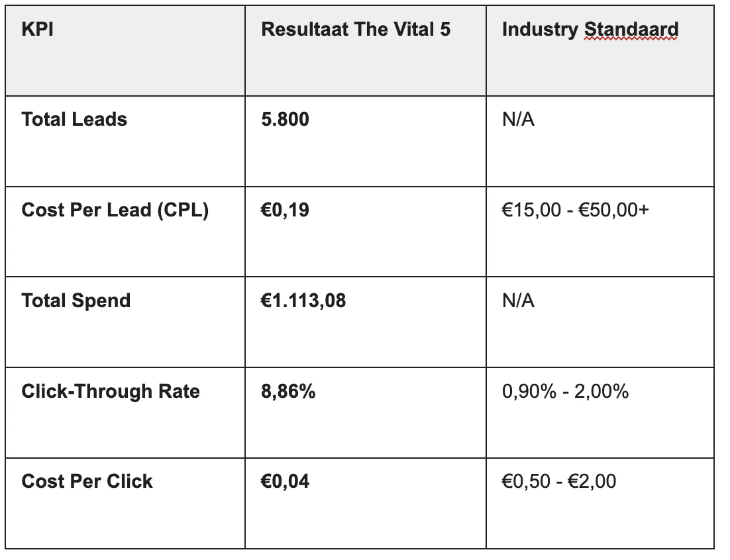Click the 5.800 leads value cell
Image resolution: width=730 pixels, height=560 pixels.
[x=366, y=142]
